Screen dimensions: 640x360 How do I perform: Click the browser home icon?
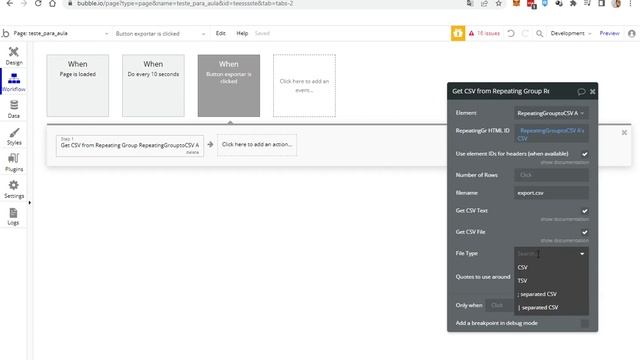[x=52, y=3]
